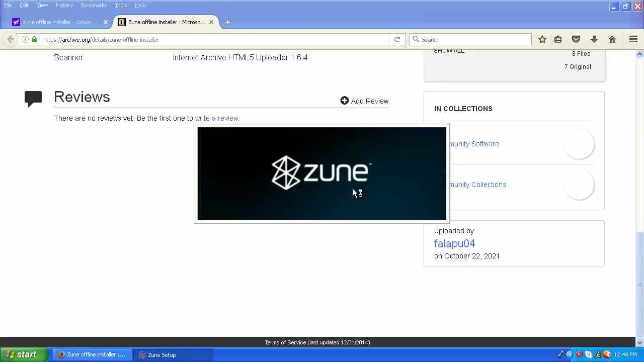Click the Windows security alert shield tray icon
Image resolution: width=644 pixels, height=362 pixels.
point(580,354)
